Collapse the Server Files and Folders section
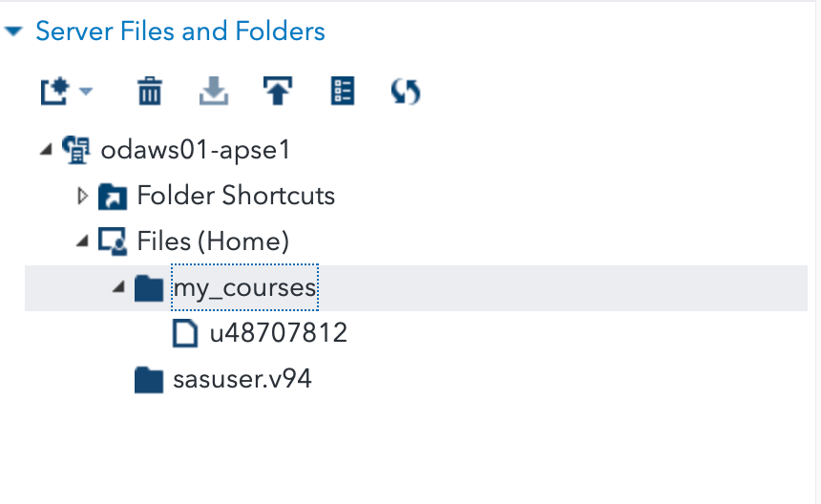The image size is (821, 504). (12, 31)
